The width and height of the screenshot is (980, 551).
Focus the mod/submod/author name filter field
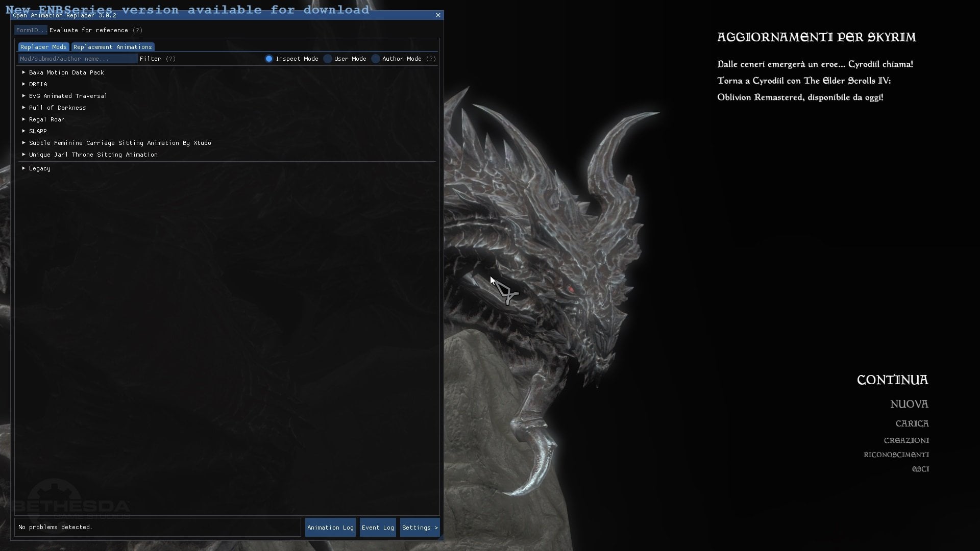(78, 59)
